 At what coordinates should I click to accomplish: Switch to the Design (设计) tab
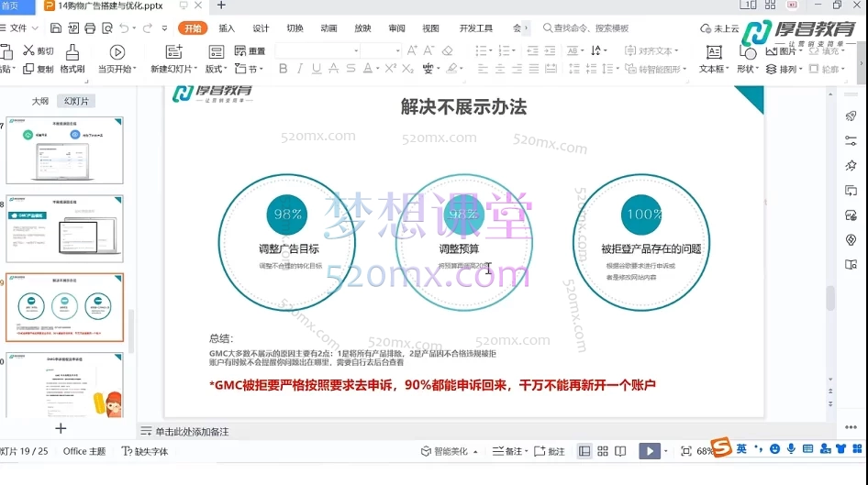coord(261,28)
